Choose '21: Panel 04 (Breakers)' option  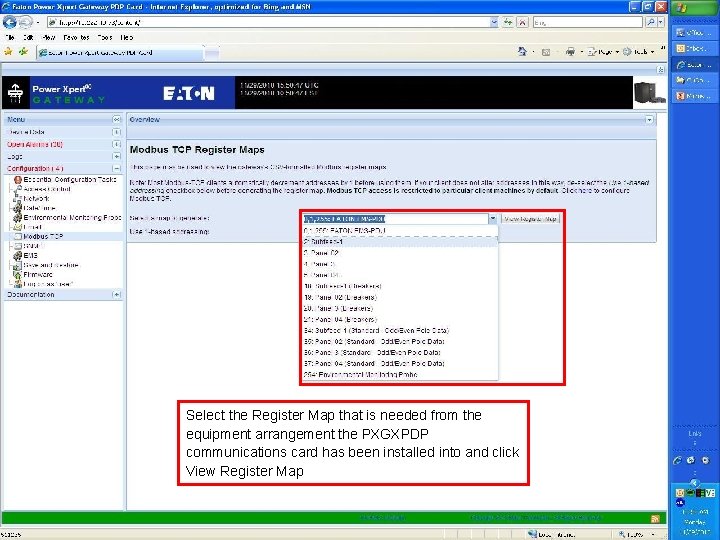[x=400, y=319]
